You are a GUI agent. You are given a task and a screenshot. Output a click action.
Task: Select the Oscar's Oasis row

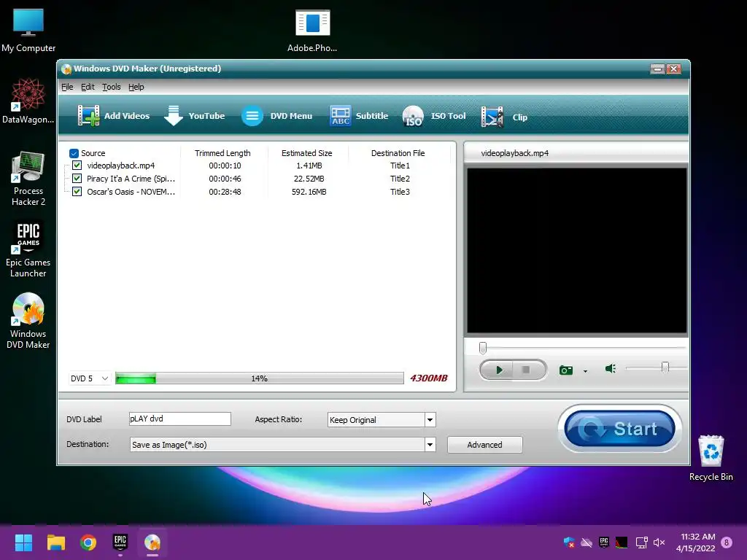(258, 192)
